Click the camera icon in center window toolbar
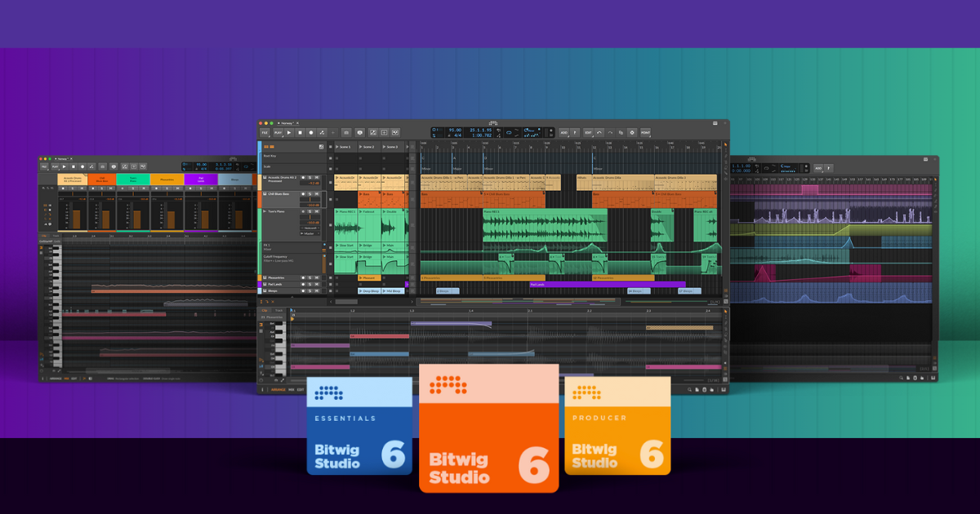Viewport: 980px width, 514px height. [346, 132]
